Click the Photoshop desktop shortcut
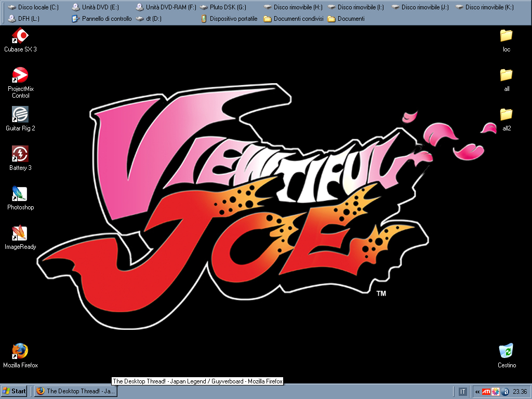 point(20,198)
